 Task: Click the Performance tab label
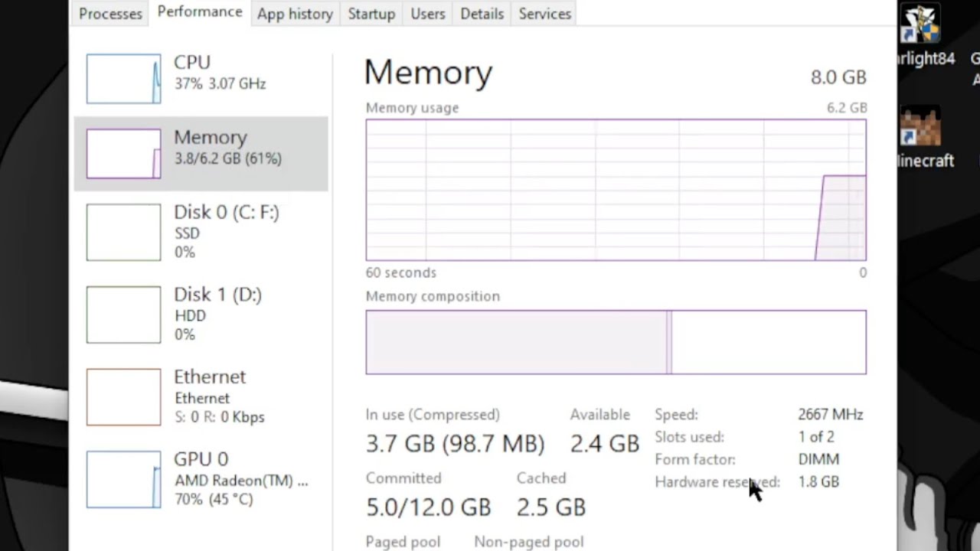tap(200, 12)
